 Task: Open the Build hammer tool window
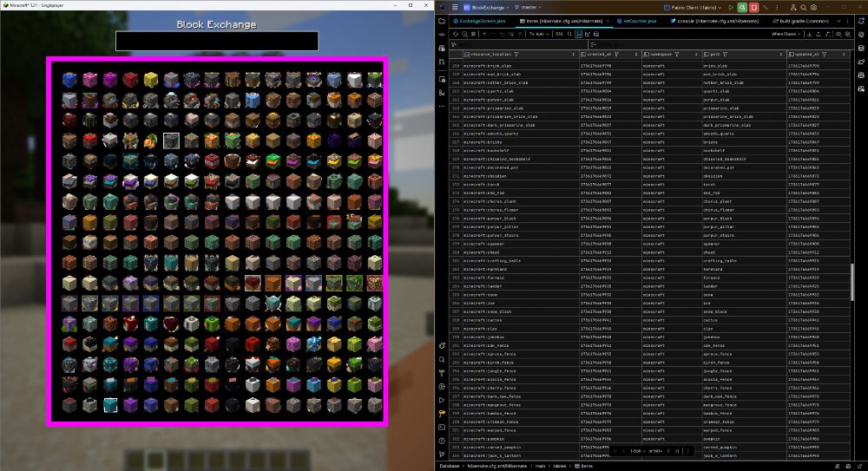coord(442,373)
